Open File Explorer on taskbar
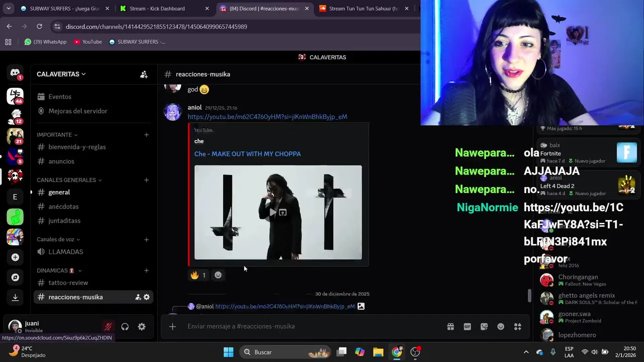Image resolution: width=644 pixels, height=362 pixels. (x=378, y=352)
